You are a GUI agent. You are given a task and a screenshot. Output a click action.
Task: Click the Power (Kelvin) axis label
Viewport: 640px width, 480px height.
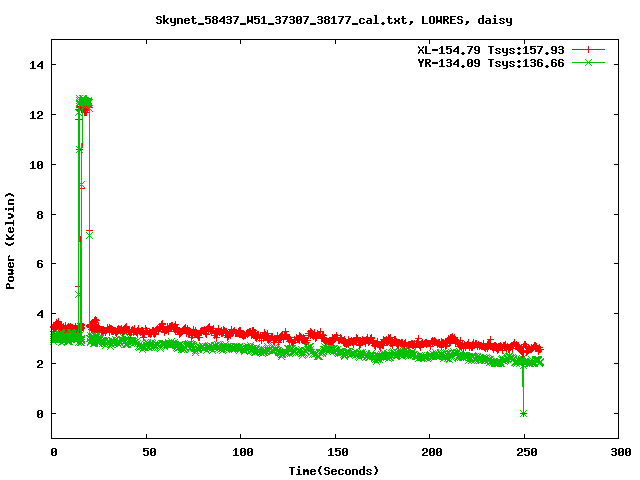tap(10, 241)
